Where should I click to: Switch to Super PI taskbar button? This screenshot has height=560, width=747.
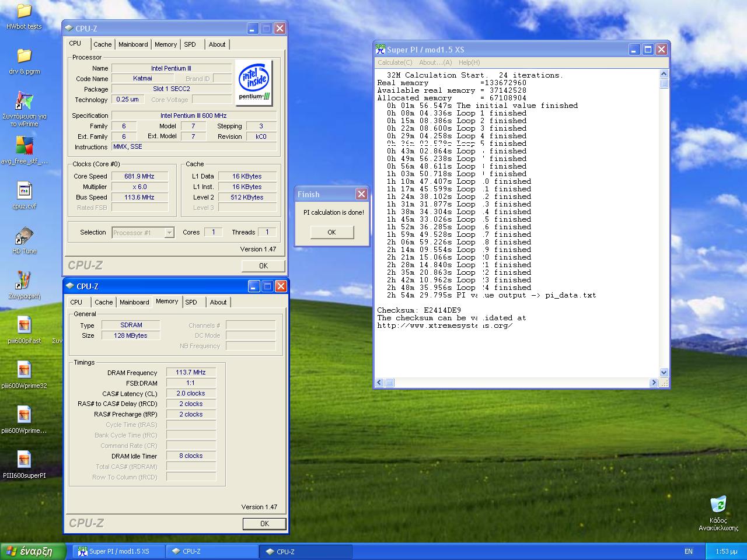coord(118,551)
